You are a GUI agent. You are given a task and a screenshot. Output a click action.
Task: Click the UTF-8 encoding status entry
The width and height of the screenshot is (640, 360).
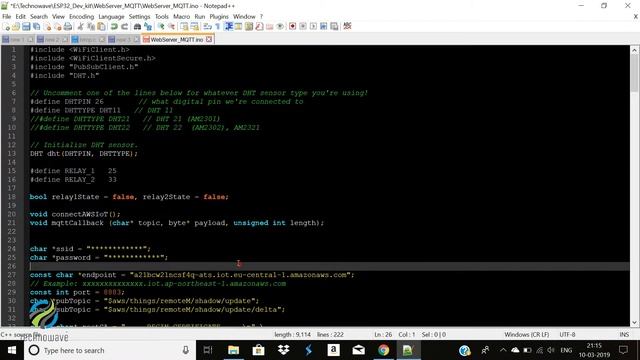[567, 334]
